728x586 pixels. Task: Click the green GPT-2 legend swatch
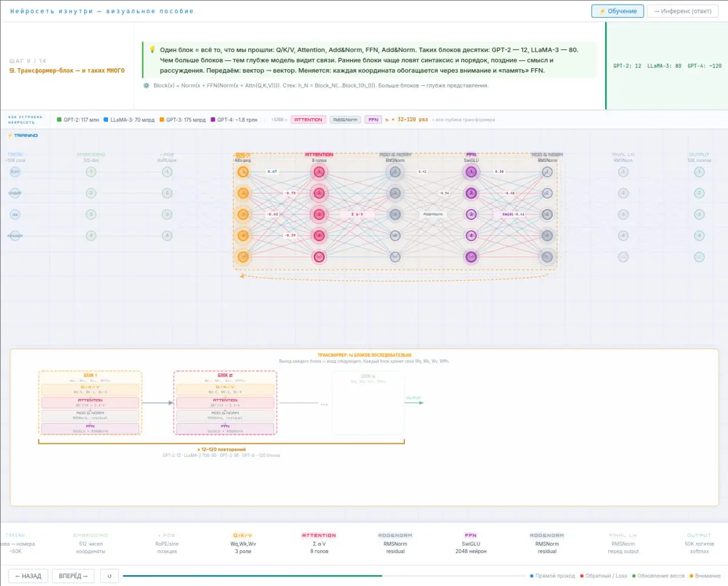tap(59, 120)
